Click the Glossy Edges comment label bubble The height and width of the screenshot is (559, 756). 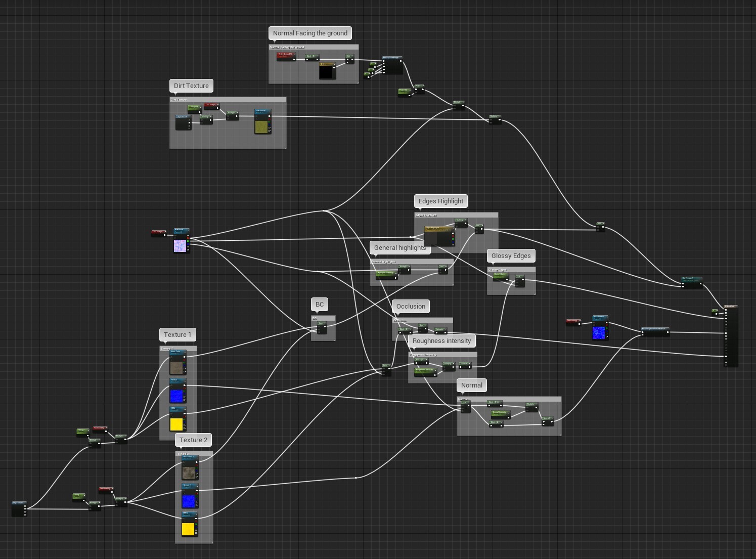point(511,256)
